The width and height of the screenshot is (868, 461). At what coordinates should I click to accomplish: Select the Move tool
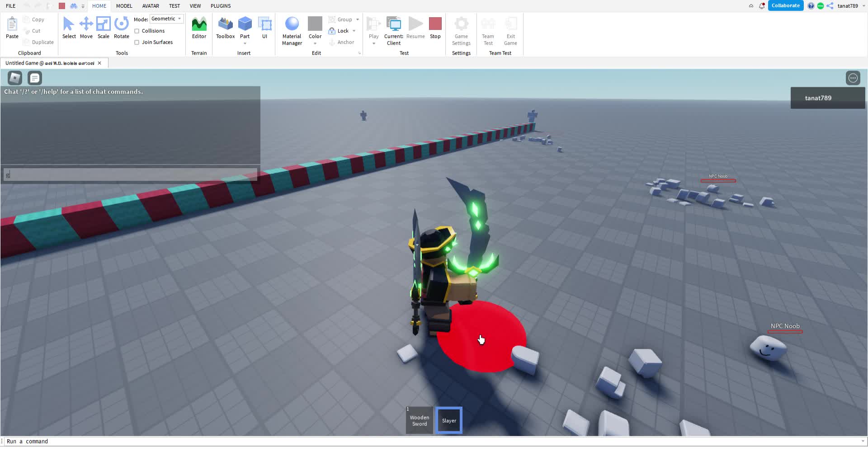[86, 28]
